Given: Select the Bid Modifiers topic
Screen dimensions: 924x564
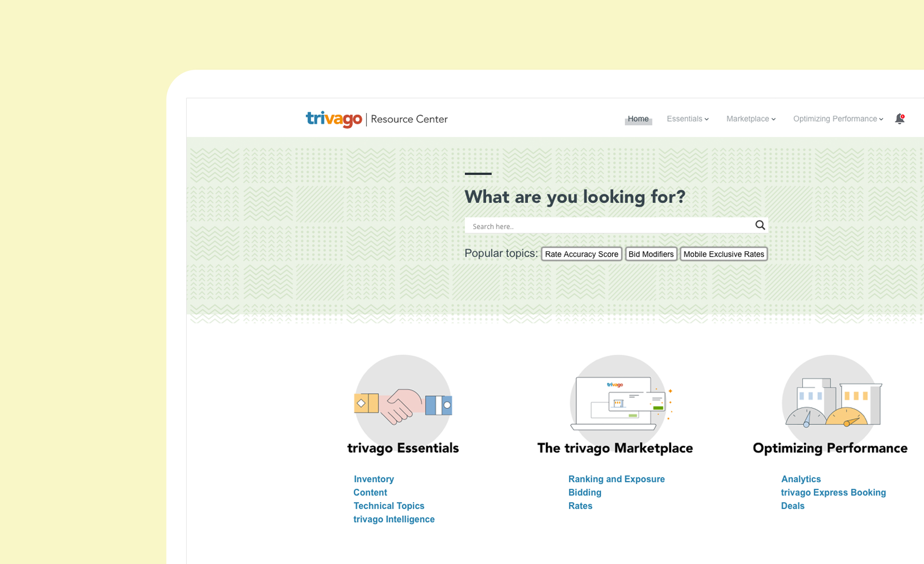Looking at the screenshot, I should (651, 254).
